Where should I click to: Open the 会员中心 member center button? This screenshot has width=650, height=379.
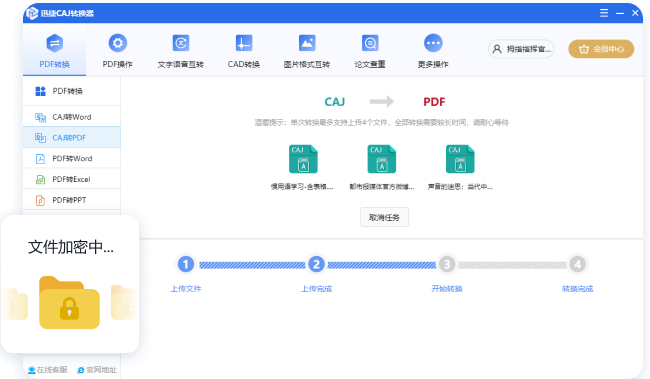pos(601,49)
